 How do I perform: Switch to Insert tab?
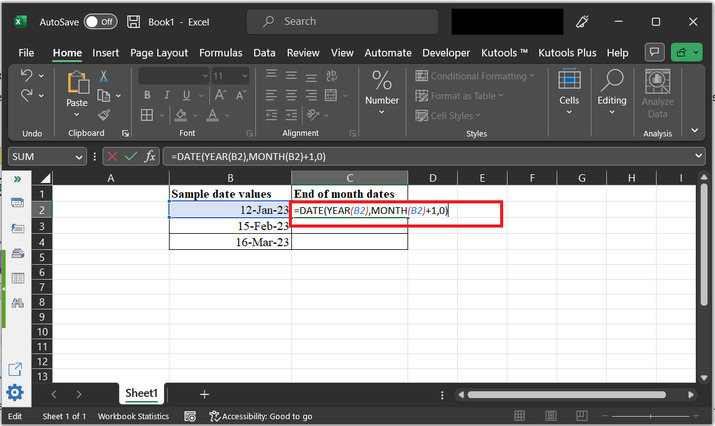tap(105, 53)
